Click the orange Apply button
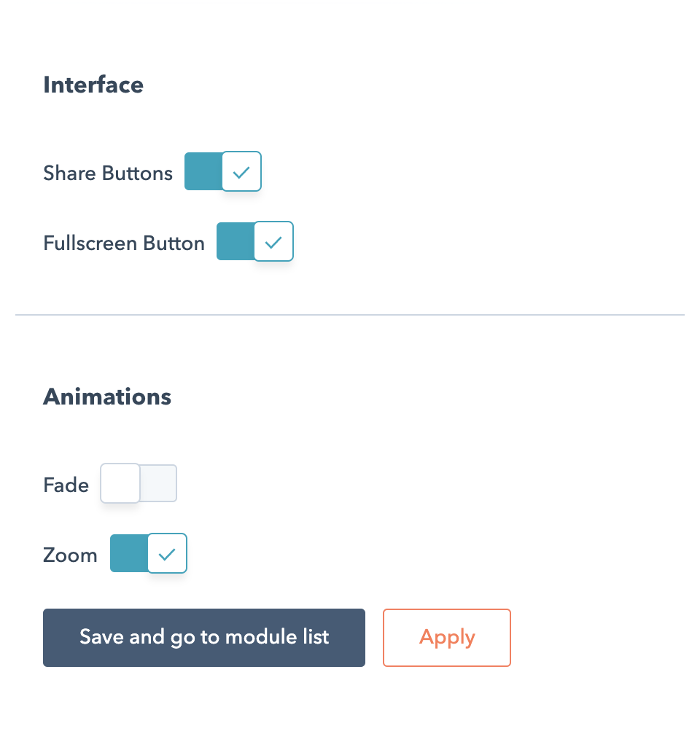Image resolution: width=700 pixels, height=742 pixels. click(x=446, y=638)
